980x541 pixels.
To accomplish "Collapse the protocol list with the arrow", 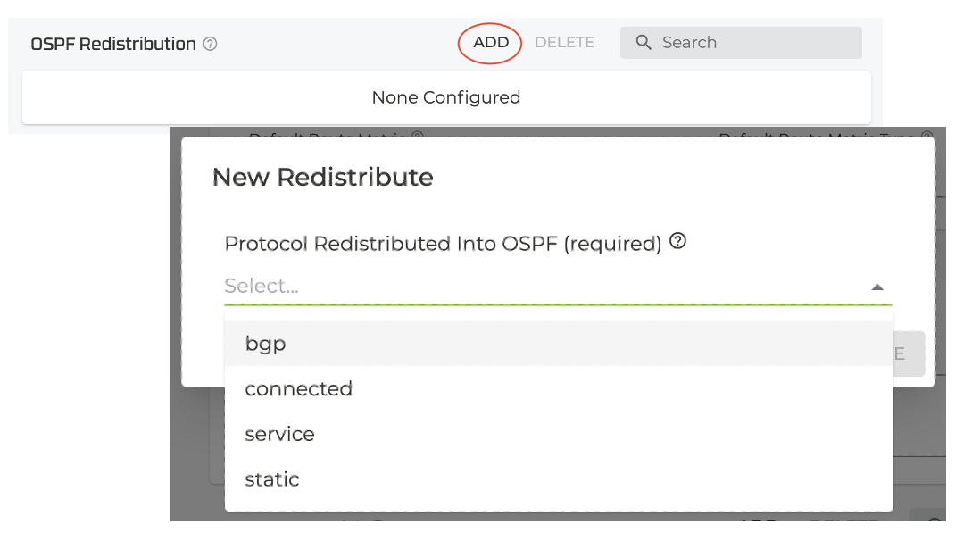I will (x=877, y=287).
